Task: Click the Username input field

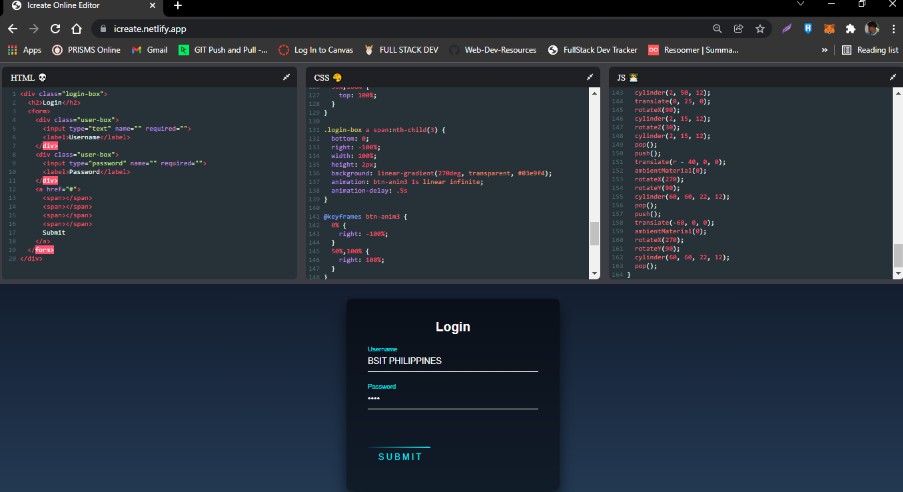Action: pos(452,361)
